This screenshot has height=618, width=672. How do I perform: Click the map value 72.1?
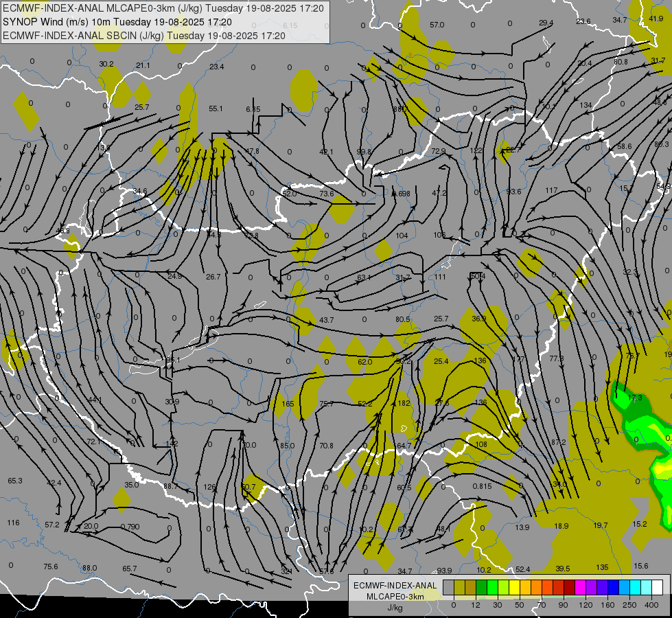click(x=94, y=442)
